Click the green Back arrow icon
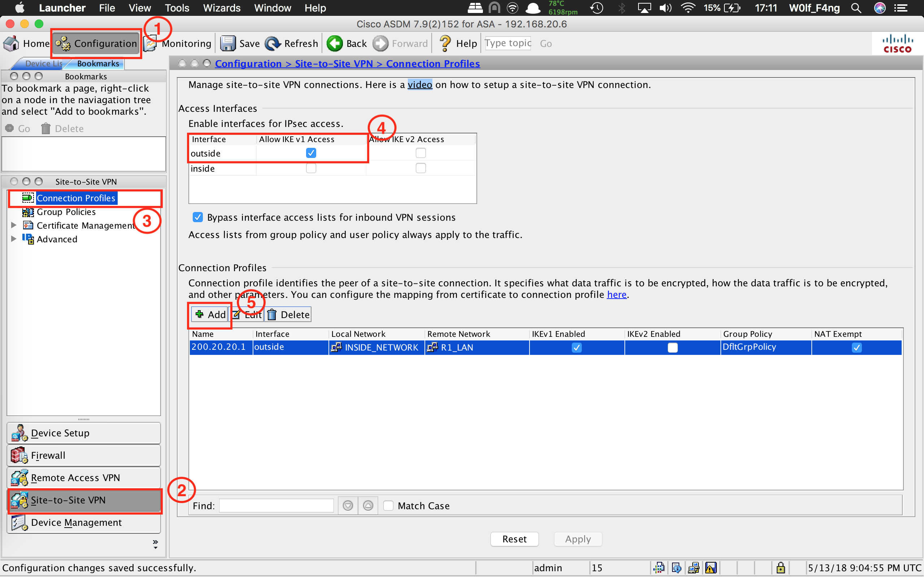Image resolution: width=924 pixels, height=577 pixels. (x=335, y=44)
